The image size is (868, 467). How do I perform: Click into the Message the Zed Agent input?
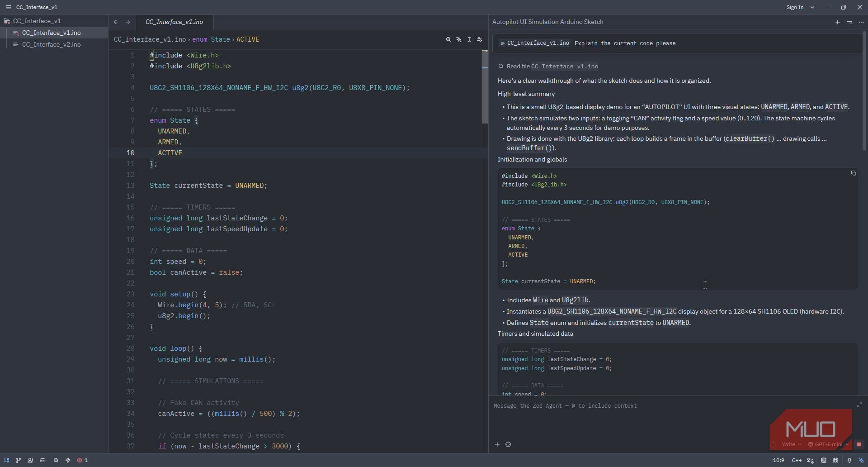coord(674,406)
